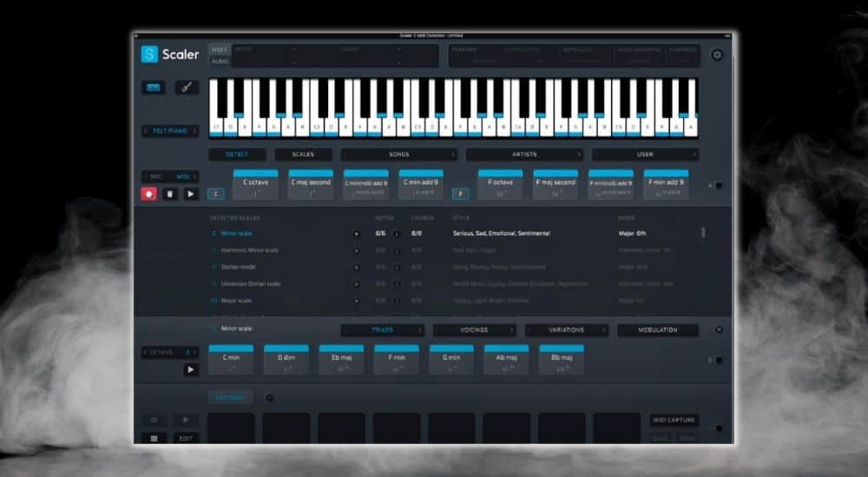The height and width of the screenshot is (477, 868).
Task: Toggle the bind dot beside detected chords
Action: click(x=719, y=186)
